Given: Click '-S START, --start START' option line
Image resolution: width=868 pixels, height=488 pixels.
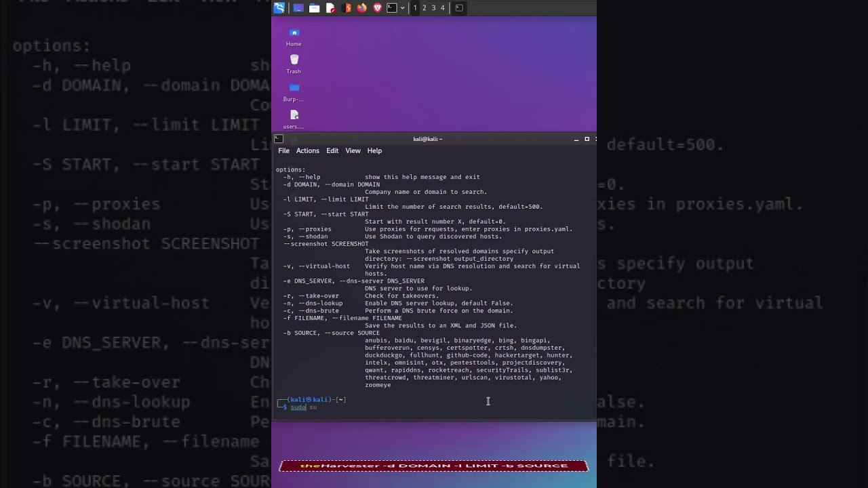Looking at the screenshot, I should [326, 214].
